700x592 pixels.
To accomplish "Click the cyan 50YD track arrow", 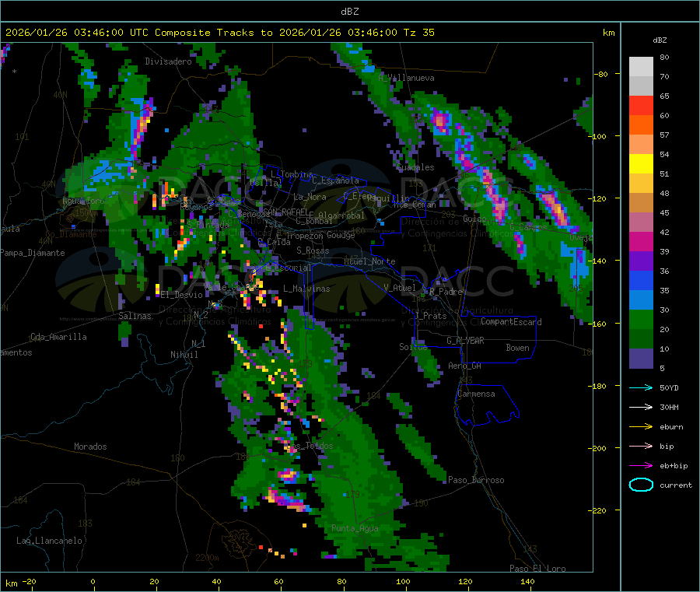I will pyautogui.click(x=641, y=387).
